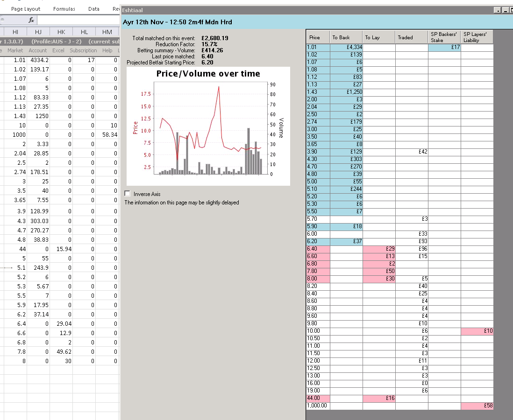Click the To Lay column header
The image size is (513, 420).
coord(379,37)
